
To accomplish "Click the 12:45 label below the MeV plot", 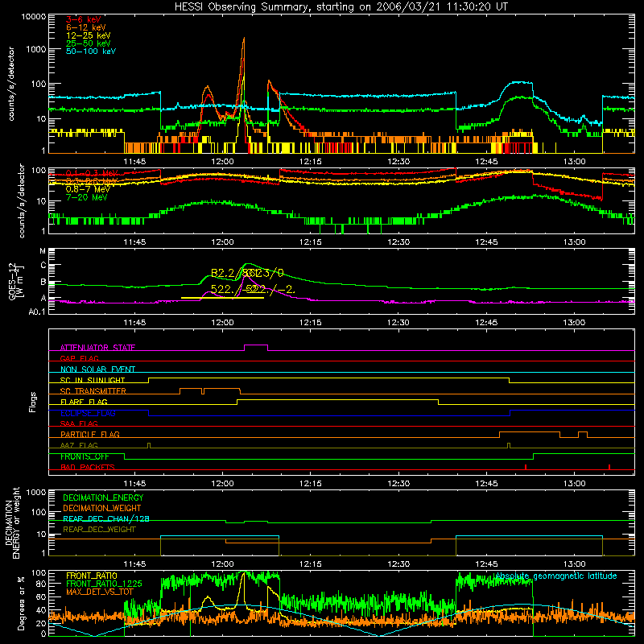I will [x=486, y=242].
